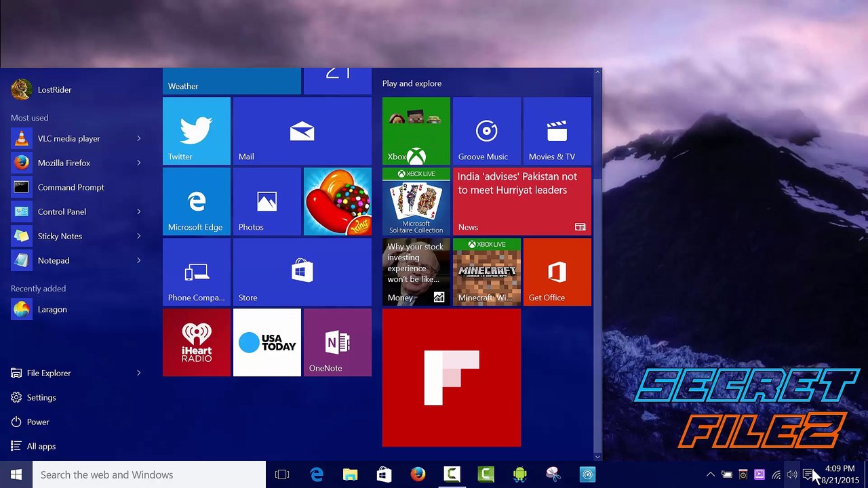Show hidden system tray icons chevron
The width and height of the screenshot is (868, 488).
[710, 474]
